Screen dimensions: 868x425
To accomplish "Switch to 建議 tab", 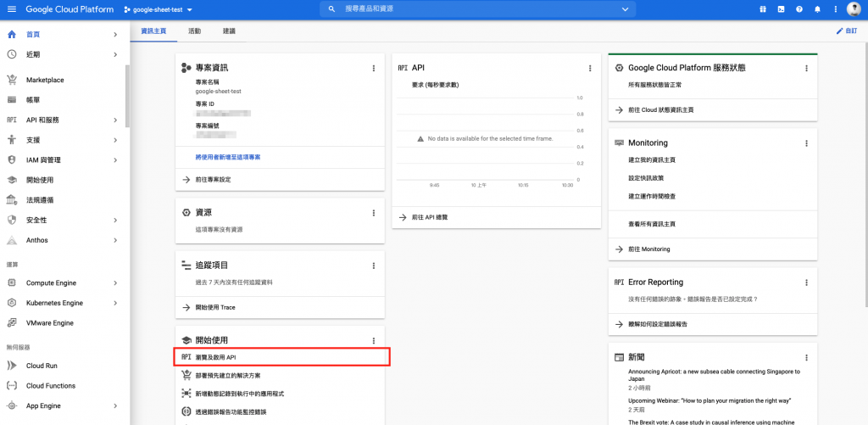I will [x=229, y=31].
